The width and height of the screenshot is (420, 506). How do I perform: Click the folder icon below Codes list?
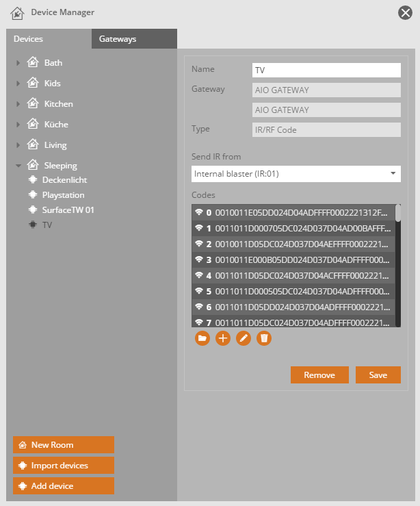[202, 338]
